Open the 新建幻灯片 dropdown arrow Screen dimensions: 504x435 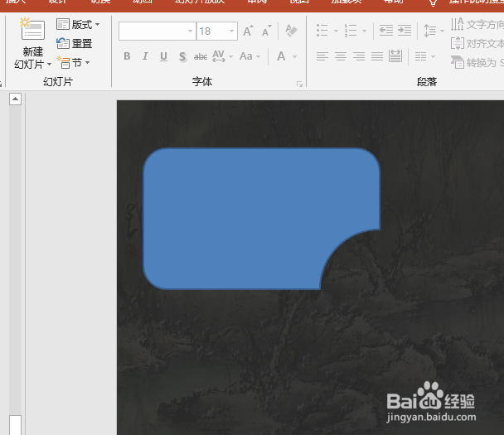pos(49,65)
